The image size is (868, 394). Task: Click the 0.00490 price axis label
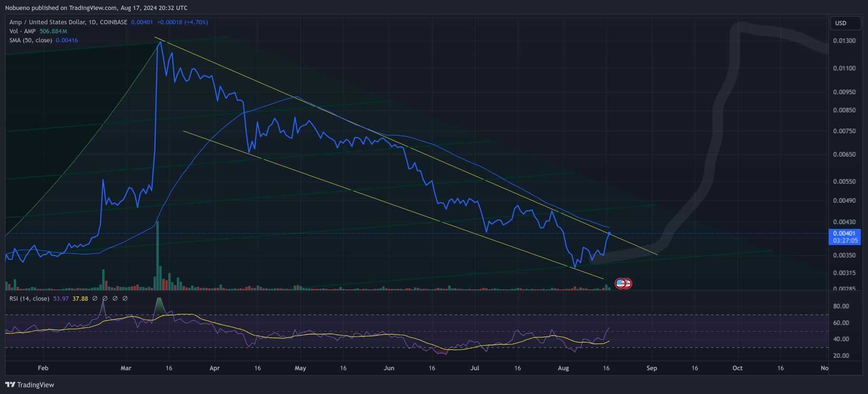pyautogui.click(x=844, y=200)
